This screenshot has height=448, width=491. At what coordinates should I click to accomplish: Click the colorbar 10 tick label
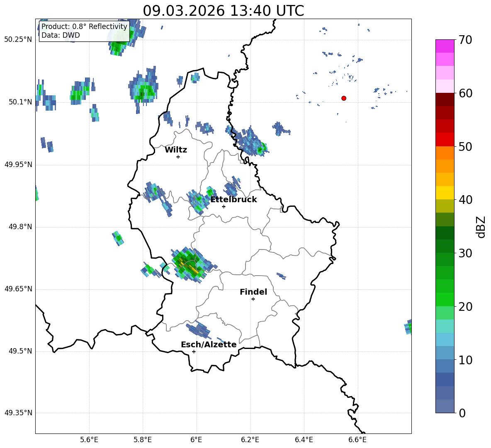(465, 360)
